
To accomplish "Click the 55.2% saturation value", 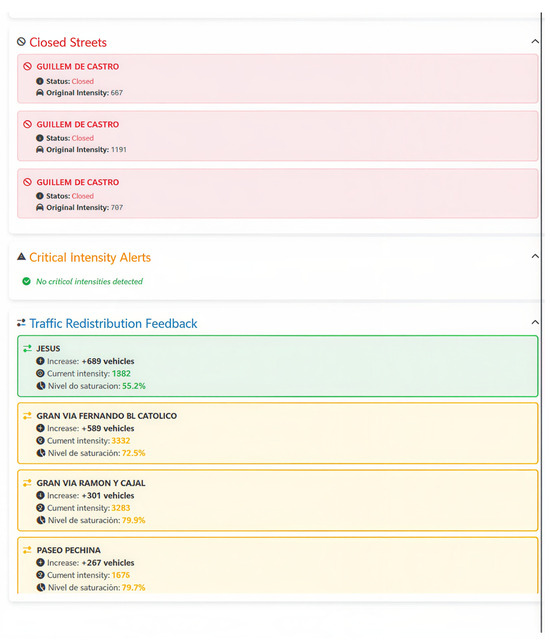I will (134, 386).
